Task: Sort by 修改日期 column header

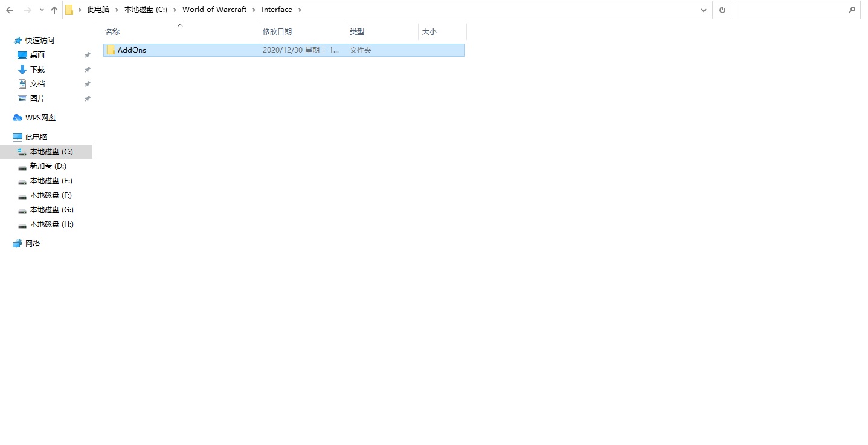Action: point(277,32)
